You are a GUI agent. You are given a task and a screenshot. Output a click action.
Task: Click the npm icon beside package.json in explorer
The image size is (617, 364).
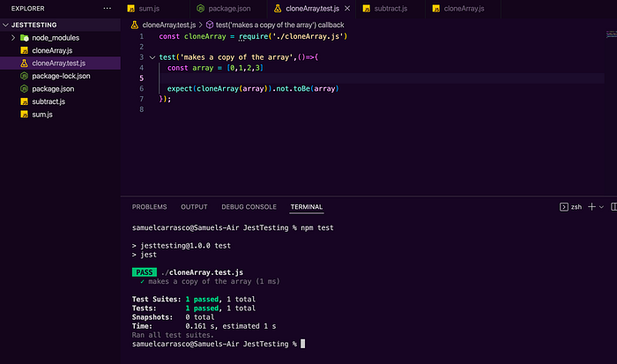point(25,89)
